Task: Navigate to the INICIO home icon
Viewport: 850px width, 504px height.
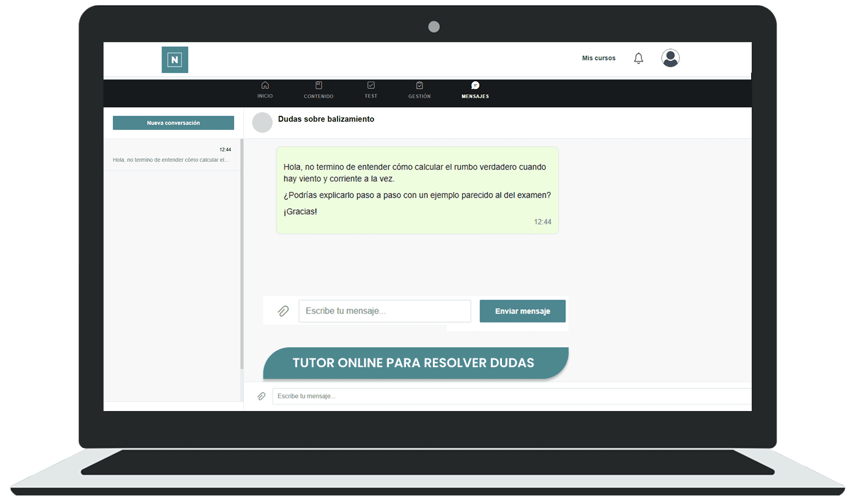Action: pyautogui.click(x=265, y=85)
